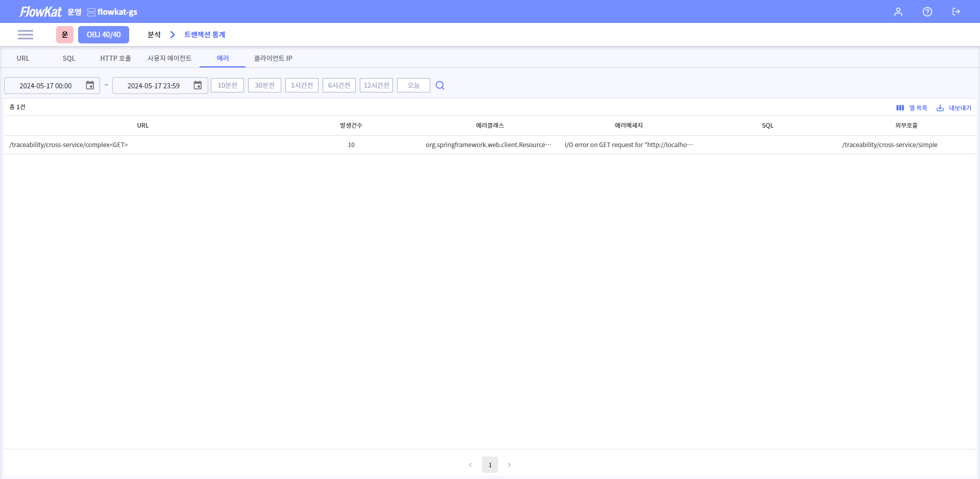
Task: Switch to the SQL tab
Action: pyautogui.click(x=69, y=58)
